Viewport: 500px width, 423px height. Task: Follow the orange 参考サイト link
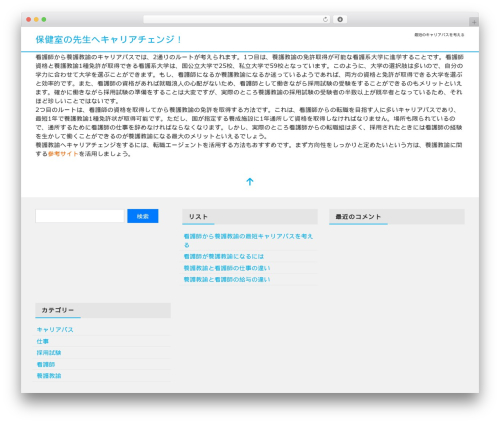tap(63, 154)
